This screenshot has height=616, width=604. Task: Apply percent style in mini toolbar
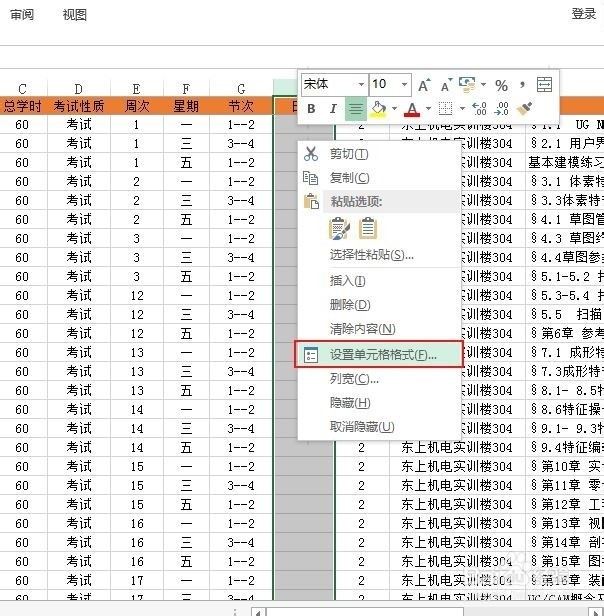[501, 85]
